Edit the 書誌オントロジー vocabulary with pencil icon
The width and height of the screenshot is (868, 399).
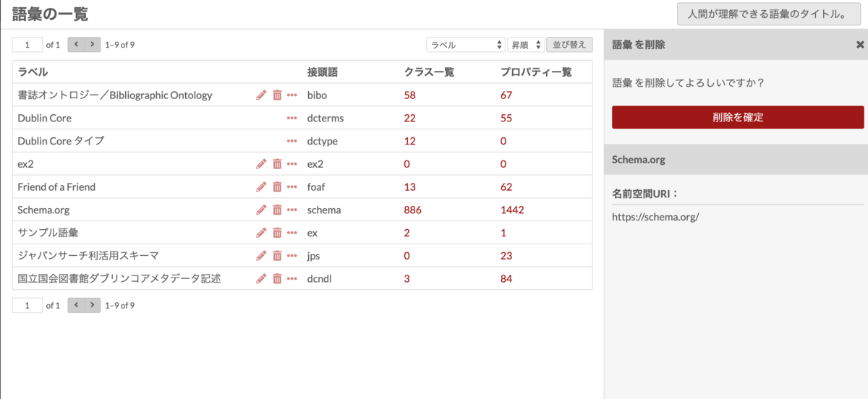[261, 95]
